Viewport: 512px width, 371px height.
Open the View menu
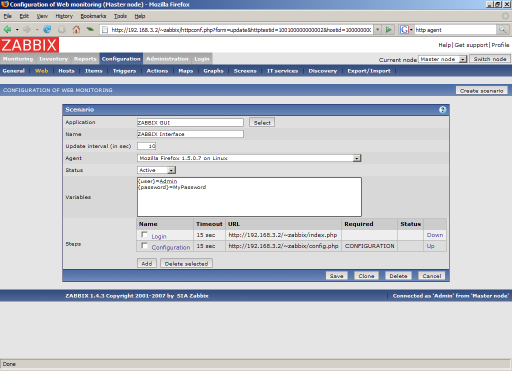(x=42, y=16)
